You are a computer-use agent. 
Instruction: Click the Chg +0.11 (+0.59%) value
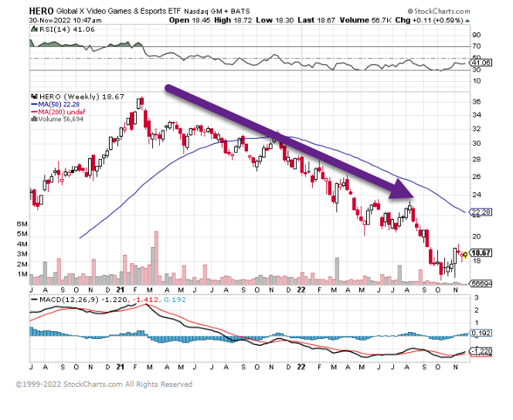(430, 20)
